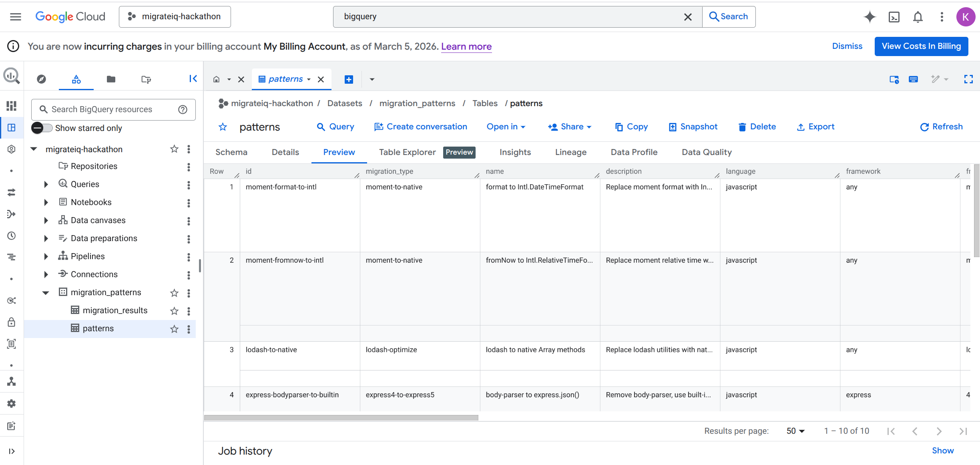Collapse the explorer panel
Image resolution: width=980 pixels, height=465 pixels.
[193, 79]
